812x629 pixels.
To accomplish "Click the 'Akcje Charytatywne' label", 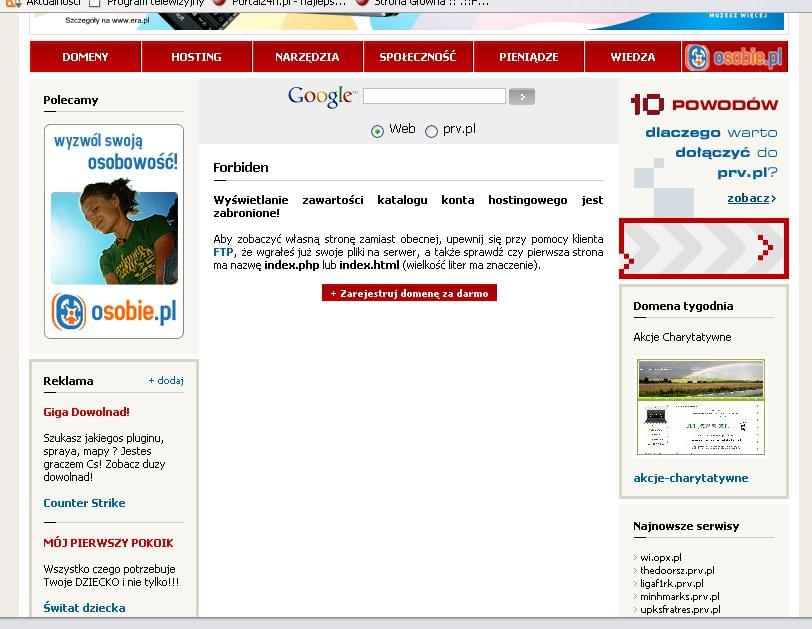I will 682,337.
